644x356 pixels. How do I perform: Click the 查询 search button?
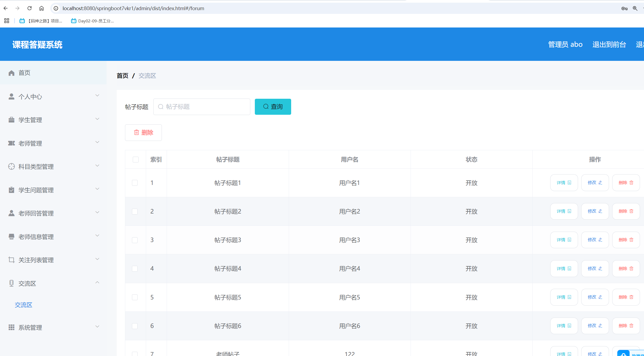point(273,107)
